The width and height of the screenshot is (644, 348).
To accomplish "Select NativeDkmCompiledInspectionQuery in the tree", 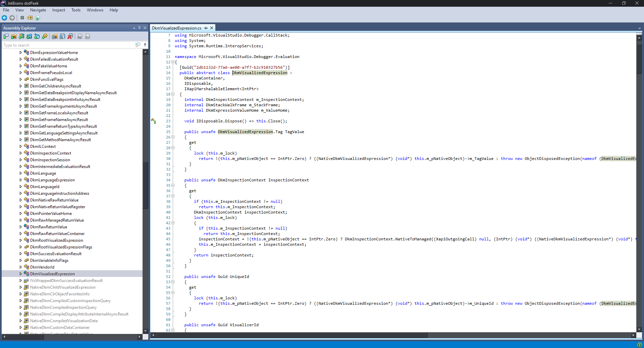I will (x=63, y=307).
